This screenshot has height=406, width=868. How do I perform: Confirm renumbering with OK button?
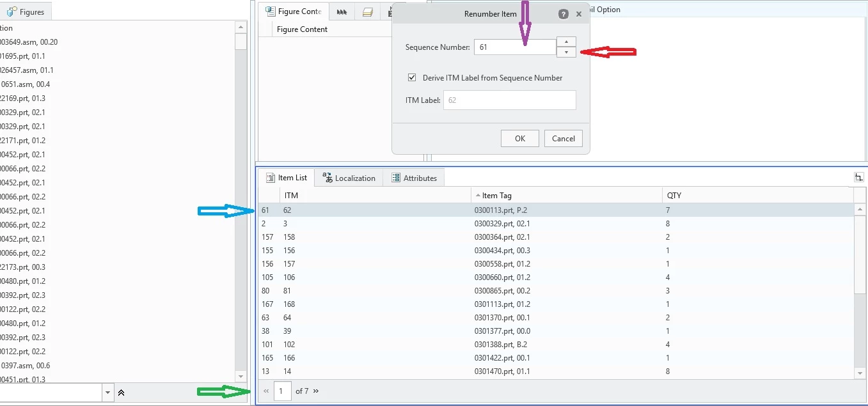[520, 138]
